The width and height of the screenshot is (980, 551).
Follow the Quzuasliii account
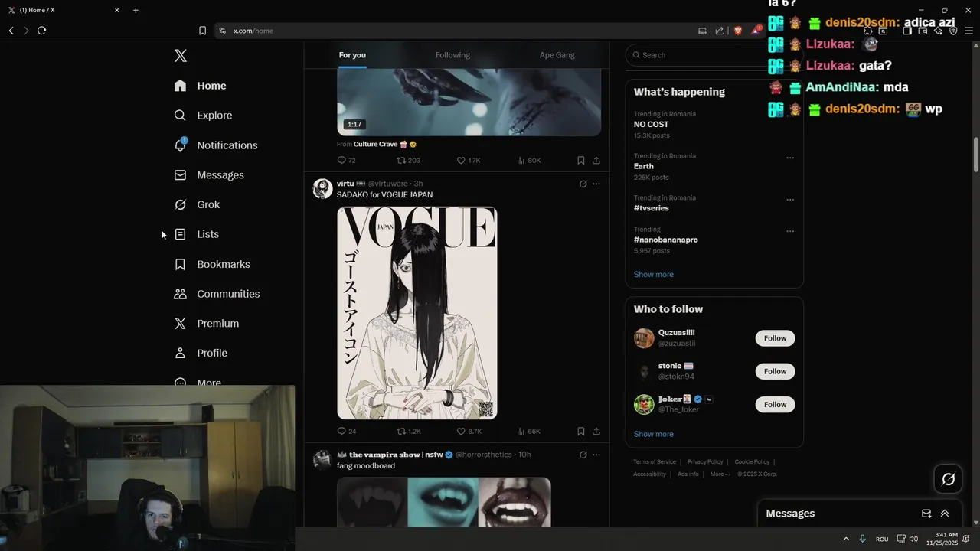775,338
